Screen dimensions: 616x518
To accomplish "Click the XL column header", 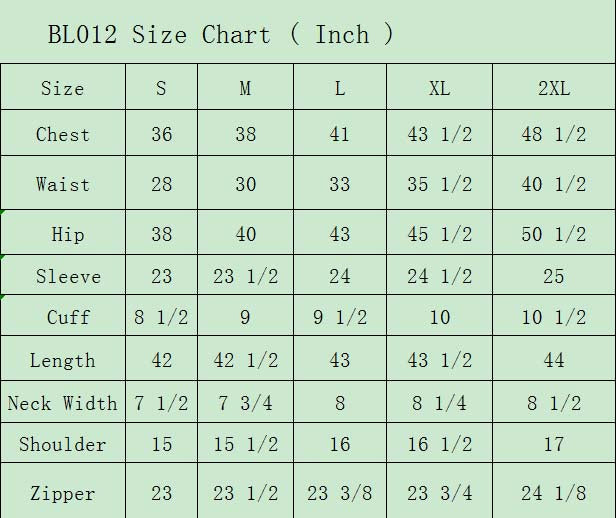I will coord(439,87).
